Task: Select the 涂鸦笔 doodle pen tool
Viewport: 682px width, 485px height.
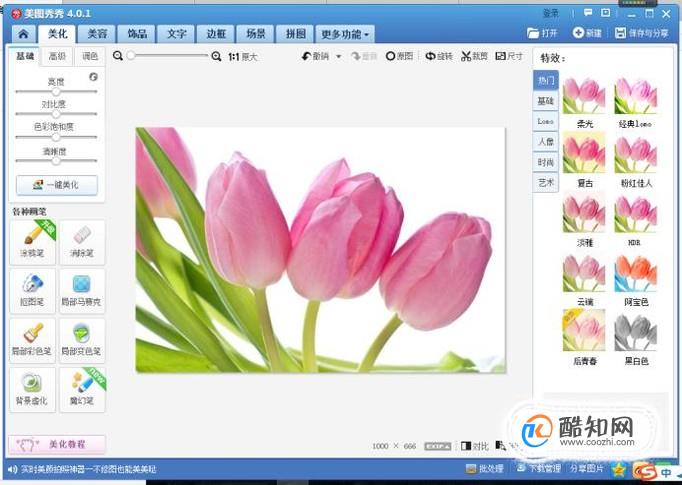Action: pos(33,242)
